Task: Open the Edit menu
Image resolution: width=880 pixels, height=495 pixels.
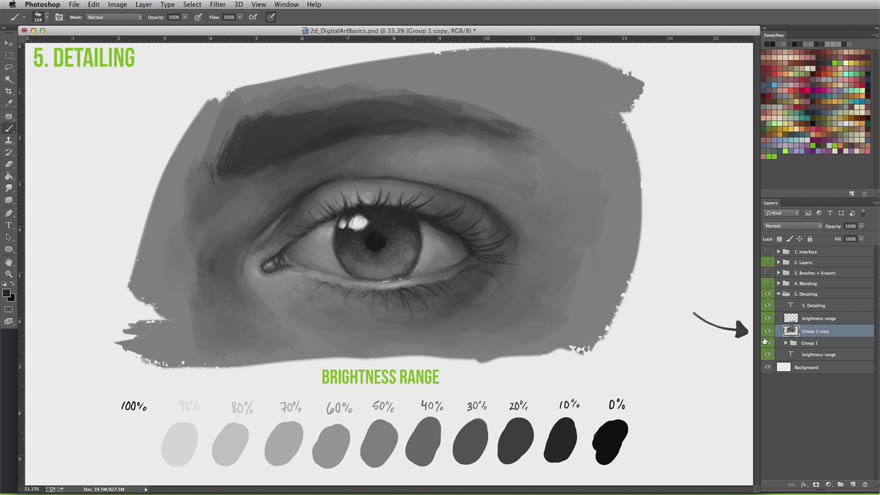Action: [94, 4]
